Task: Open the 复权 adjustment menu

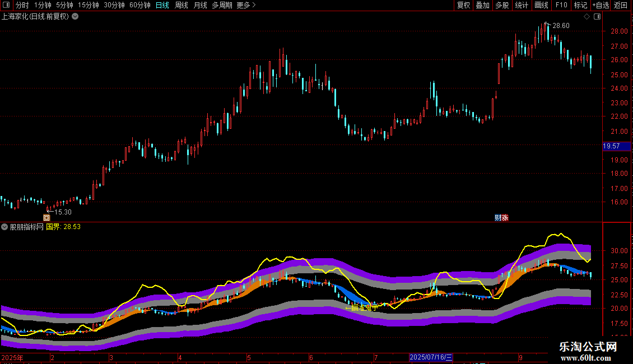Action: pos(463,5)
